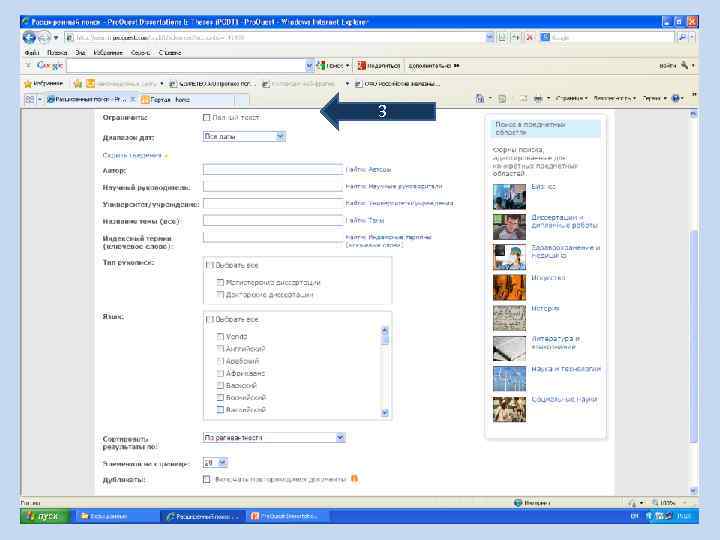Open the View menu

point(80,52)
